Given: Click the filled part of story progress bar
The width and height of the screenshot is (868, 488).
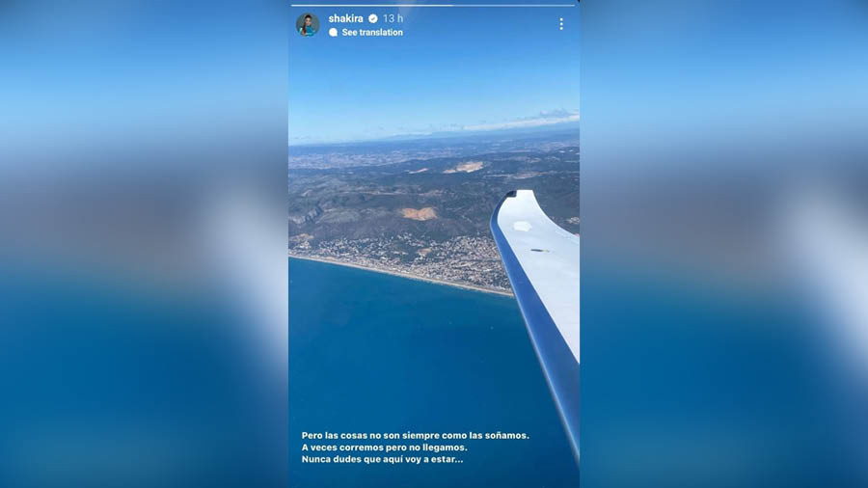Looking at the screenshot, I should click(x=372, y=5).
